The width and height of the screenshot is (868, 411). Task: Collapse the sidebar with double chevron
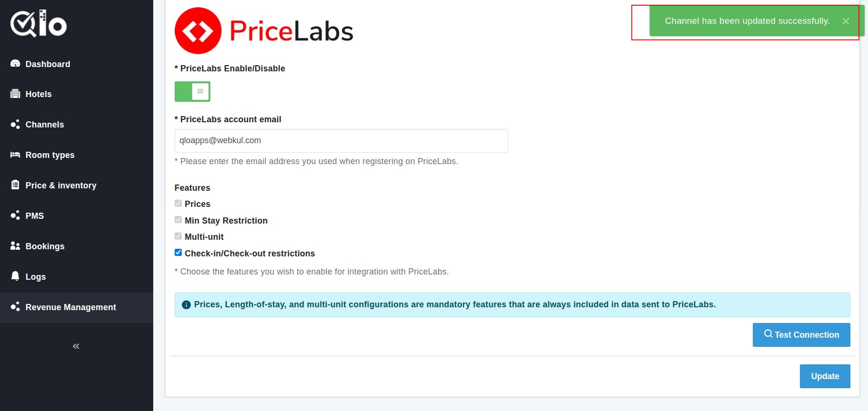[x=76, y=346]
